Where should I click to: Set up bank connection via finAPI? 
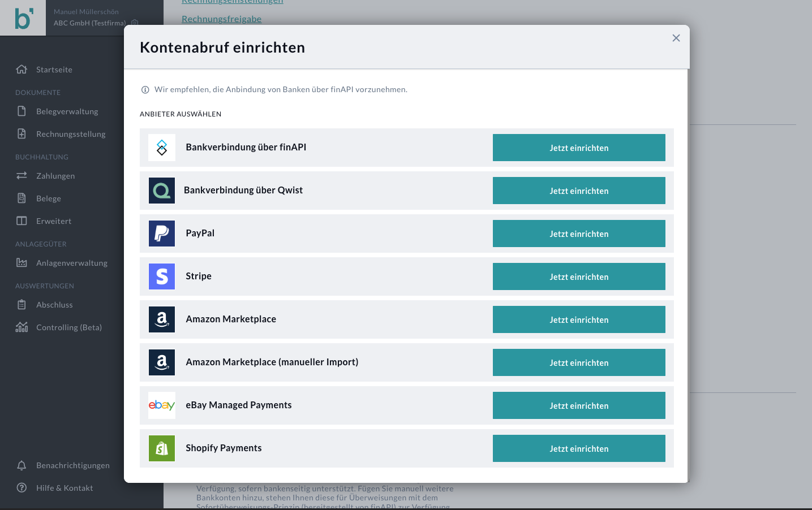coord(579,148)
